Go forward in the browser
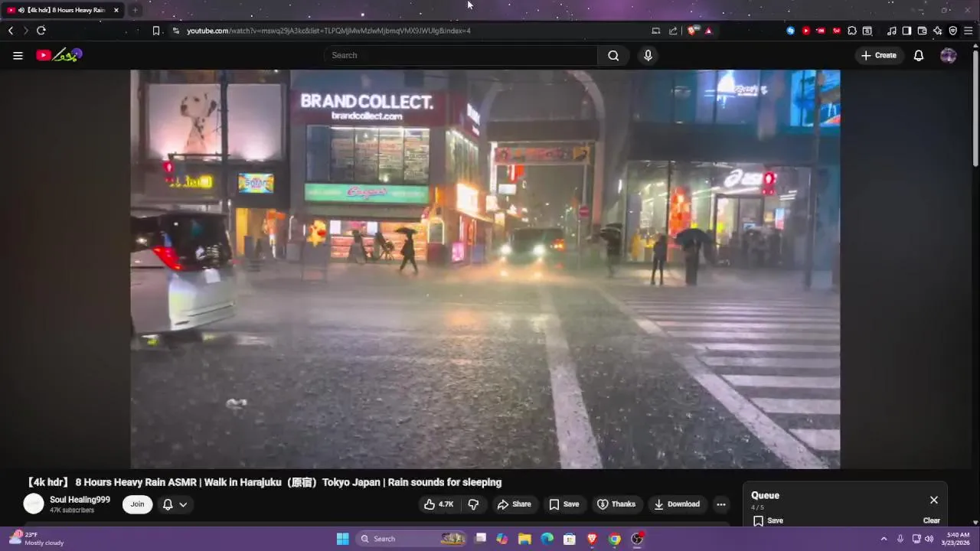 25,31
